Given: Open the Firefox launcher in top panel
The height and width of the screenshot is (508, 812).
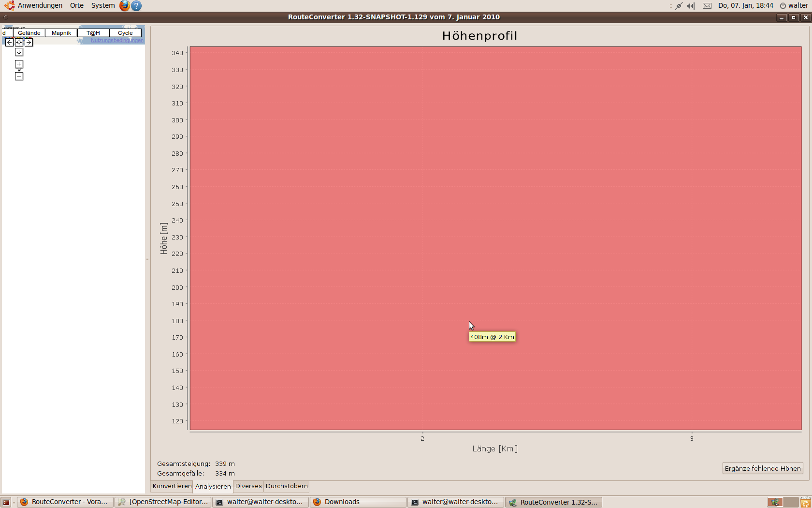Looking at the screenshot, I should click(x=124, y=6).
